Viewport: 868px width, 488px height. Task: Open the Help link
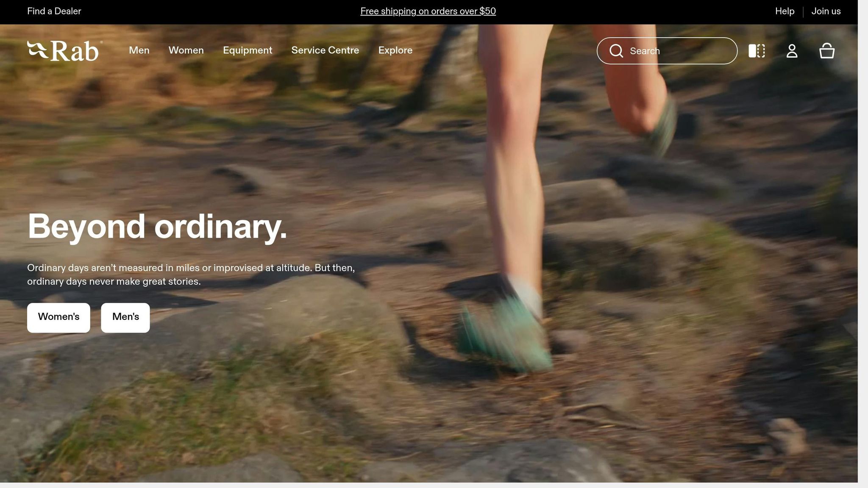pos(785,11)
